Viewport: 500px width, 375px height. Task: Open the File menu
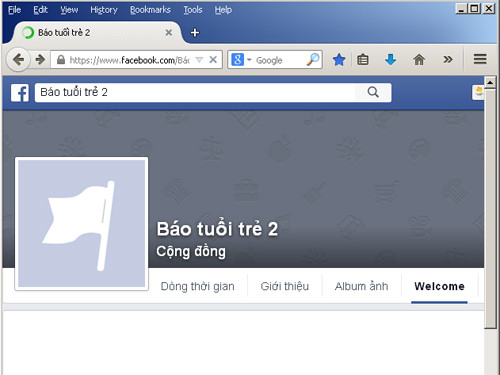14,10
